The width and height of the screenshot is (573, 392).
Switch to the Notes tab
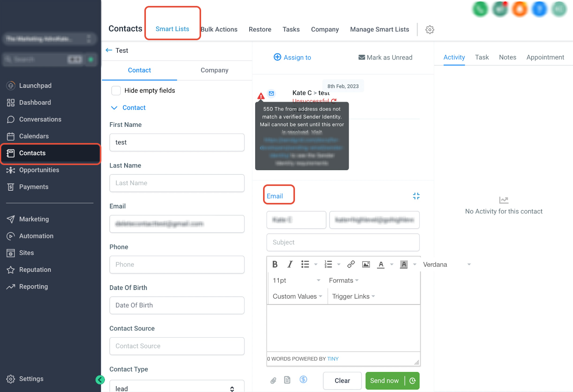point(508,57)
